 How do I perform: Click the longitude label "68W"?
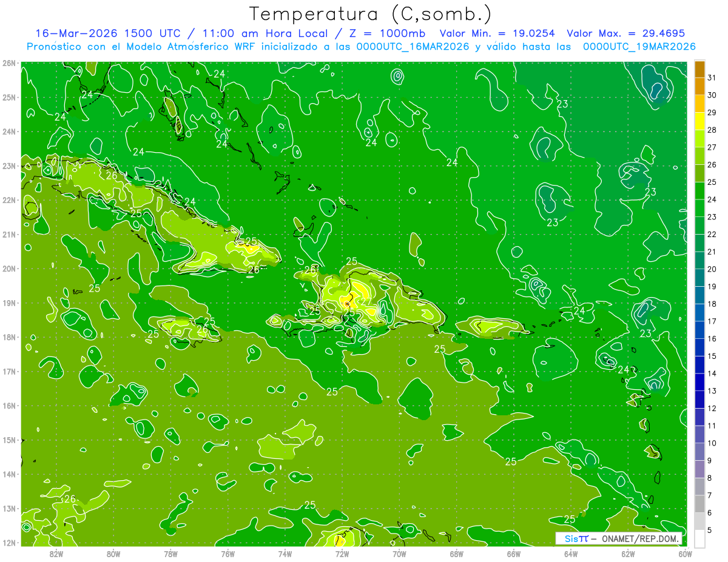tap(456, 554)
